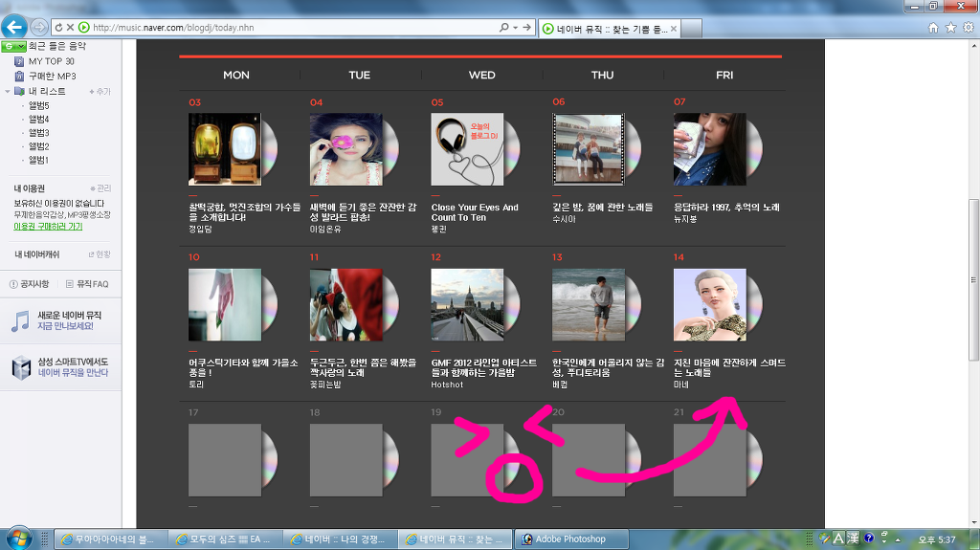Stop loading with the X icon in address bar
The width and height of the screenshot is (980, 550).
pyautogui.click(x=70, y=28)
